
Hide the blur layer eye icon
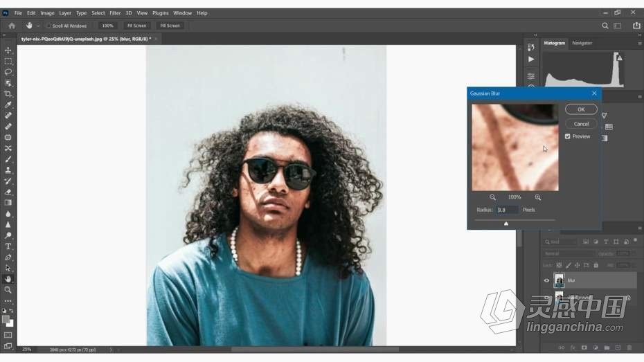[x=546, y=280]
